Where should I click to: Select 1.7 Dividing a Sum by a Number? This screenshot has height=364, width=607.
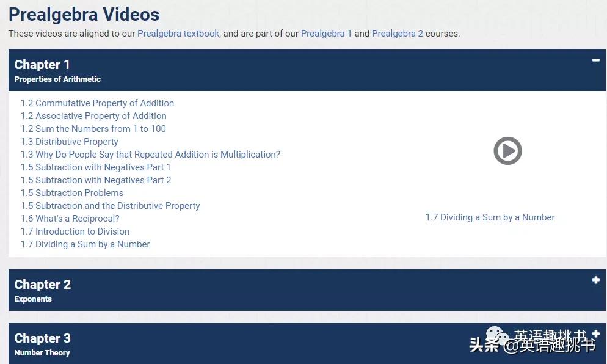click(85, 244)
